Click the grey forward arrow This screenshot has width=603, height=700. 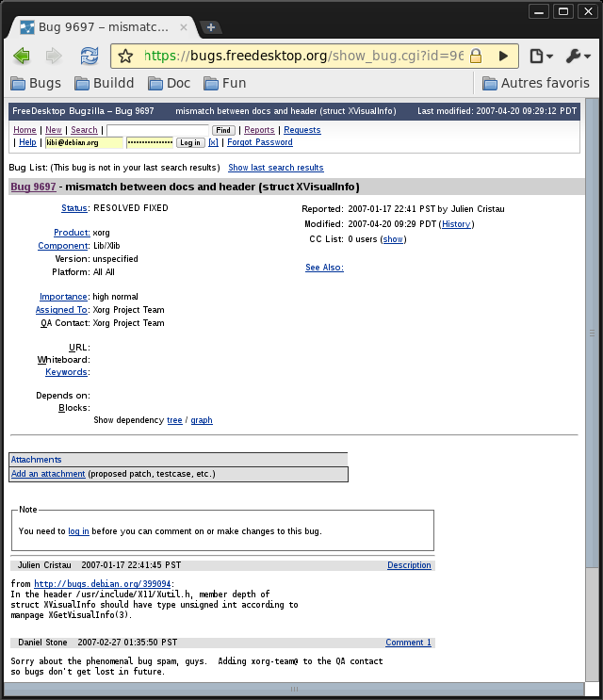click(54, 56)
